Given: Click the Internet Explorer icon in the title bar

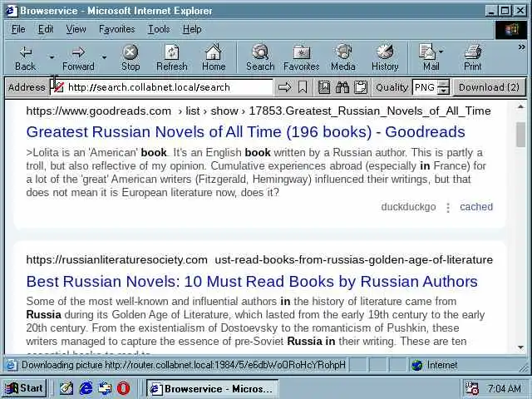Looking at the screenshot, I should 12,11.
